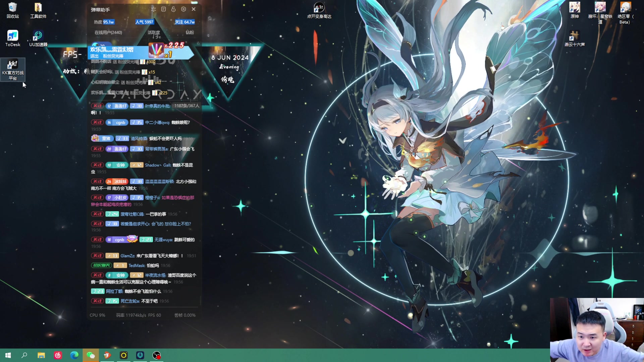Open user GlamZz in chat

tap(127, 256)
